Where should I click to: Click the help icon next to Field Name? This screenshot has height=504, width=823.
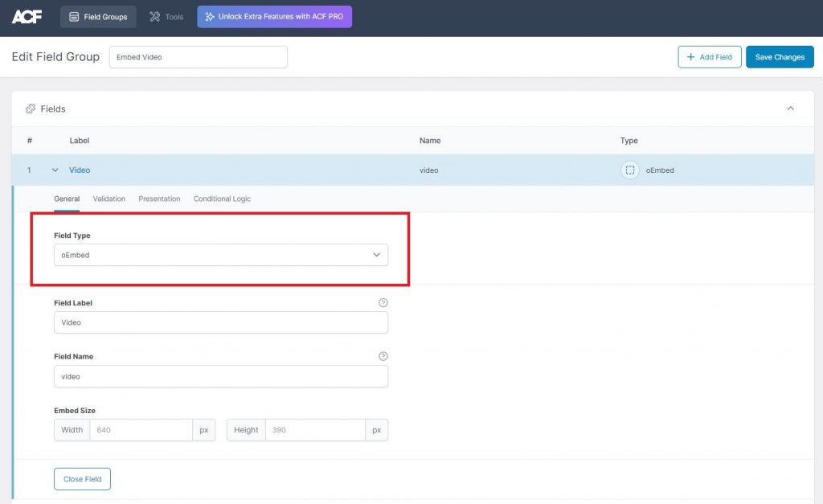tap(383, 356)
